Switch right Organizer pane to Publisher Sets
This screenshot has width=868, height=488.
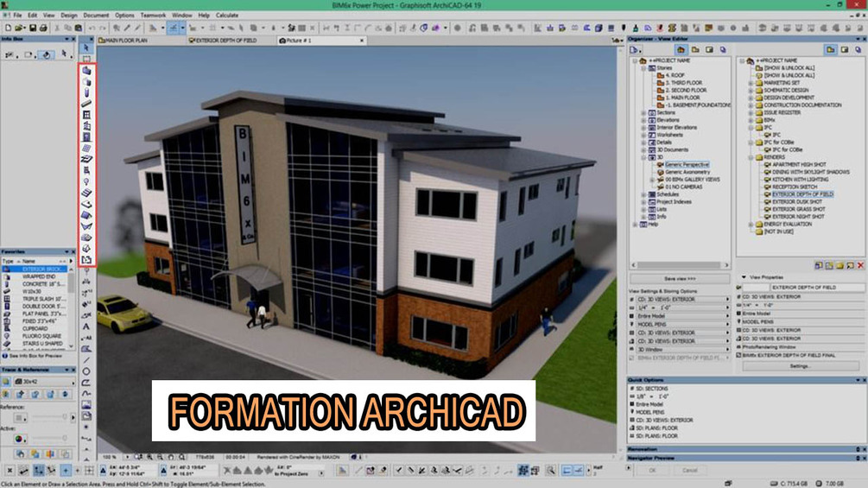click(858, 50)
